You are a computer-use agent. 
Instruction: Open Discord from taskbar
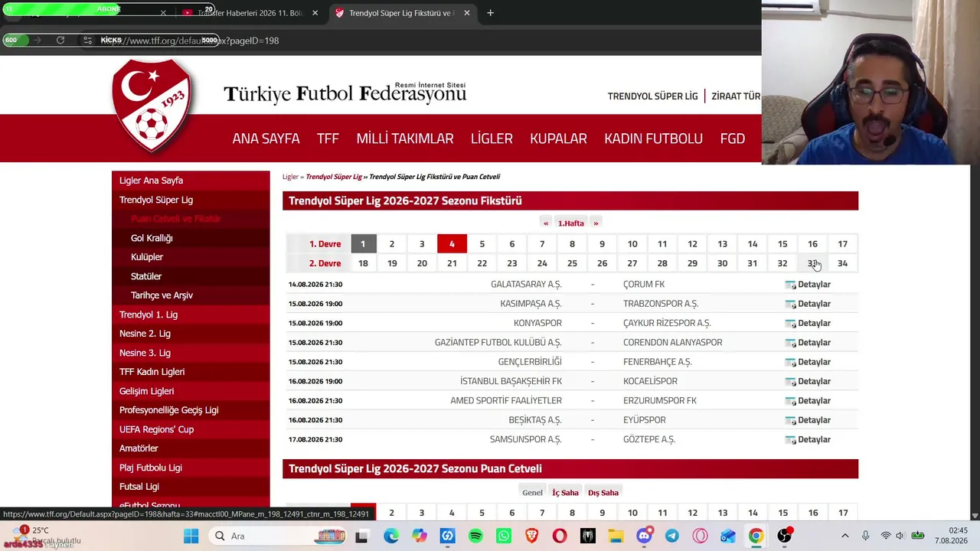pos(645,536)
